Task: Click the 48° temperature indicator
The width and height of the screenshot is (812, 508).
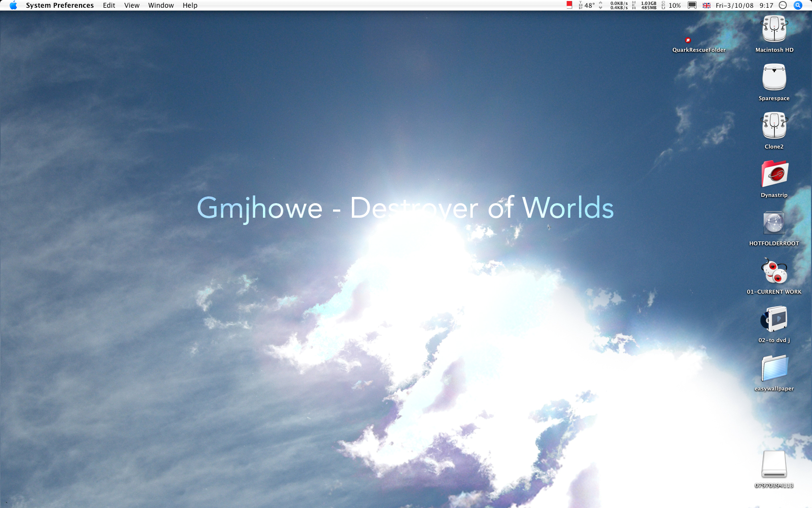Action: click(587, 5)
